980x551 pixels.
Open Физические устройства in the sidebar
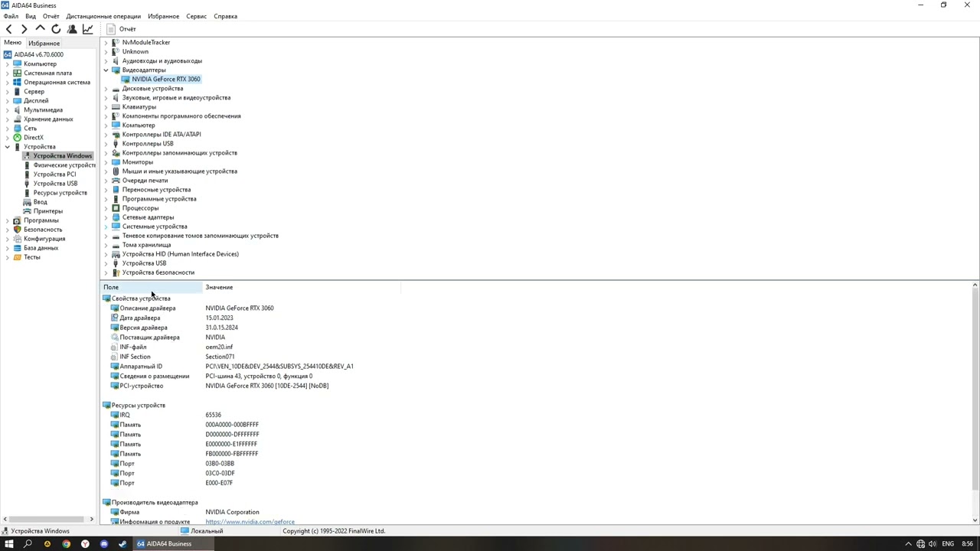(64, 165)
